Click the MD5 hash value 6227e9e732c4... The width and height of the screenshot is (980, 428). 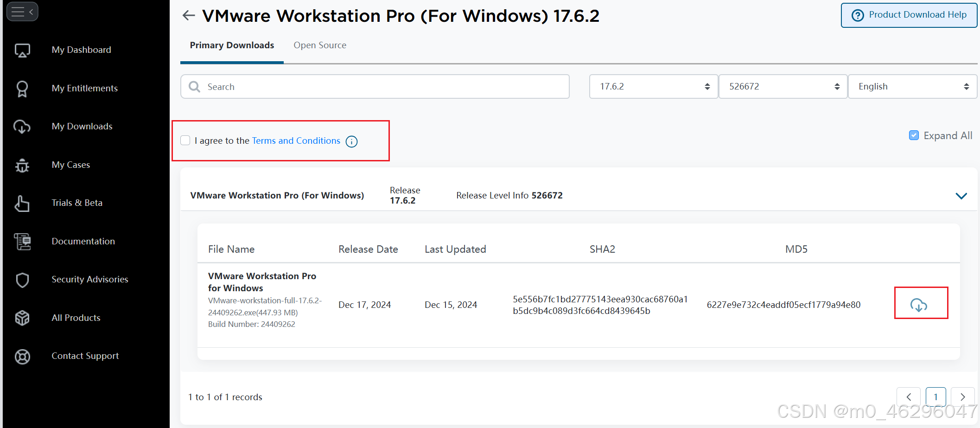tap(783, 305)
